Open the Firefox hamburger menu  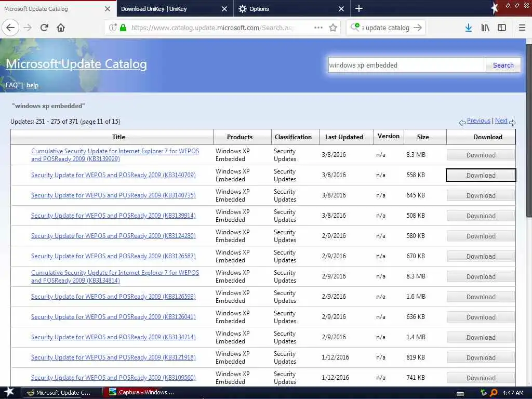coord(522,28)
